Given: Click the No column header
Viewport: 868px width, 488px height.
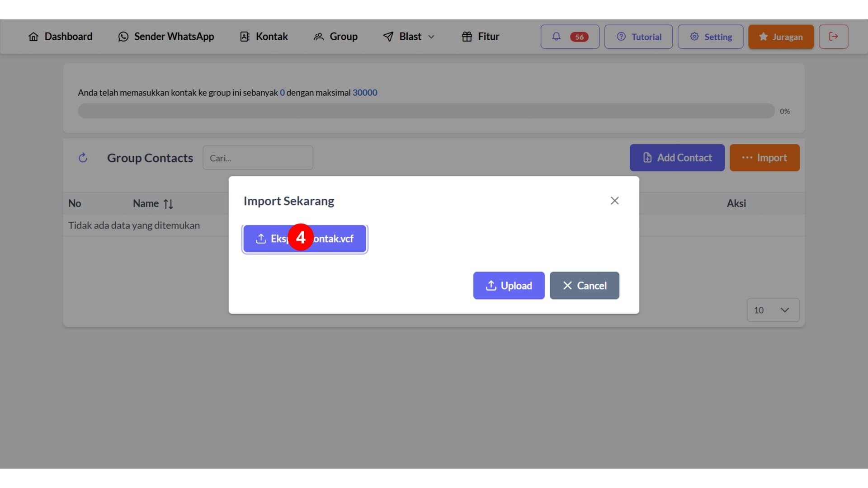Looking at the screenshot, I should [x=75, y=203].
